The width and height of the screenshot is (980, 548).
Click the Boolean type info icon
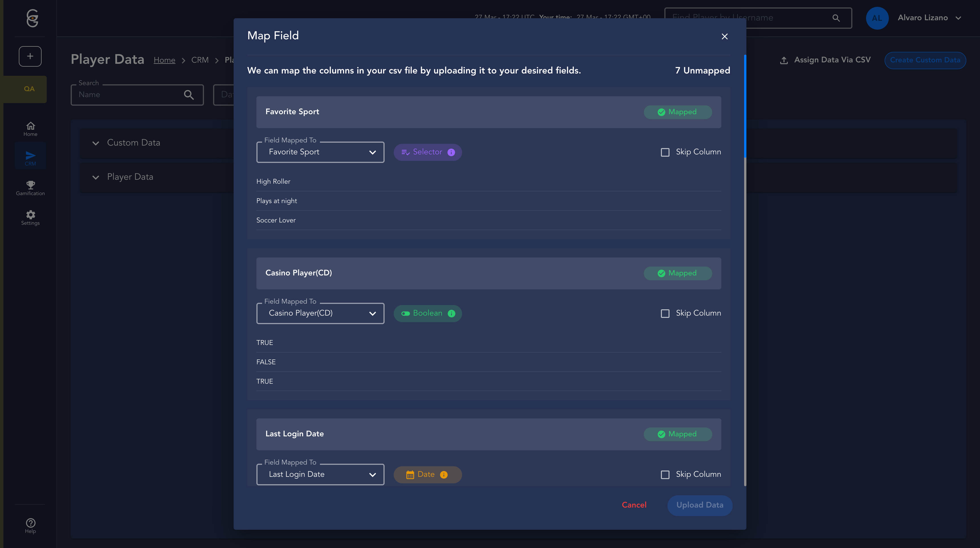pyautogui.click(x=451, y=313)
